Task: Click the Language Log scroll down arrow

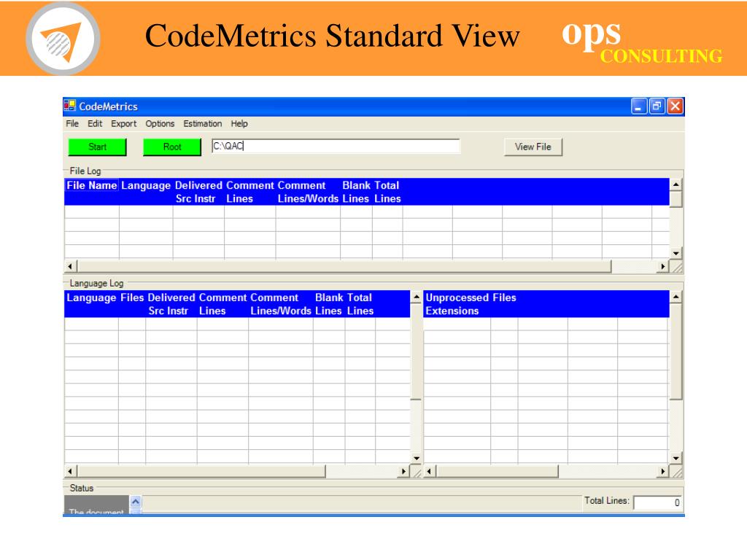Action: click(416, 459)
